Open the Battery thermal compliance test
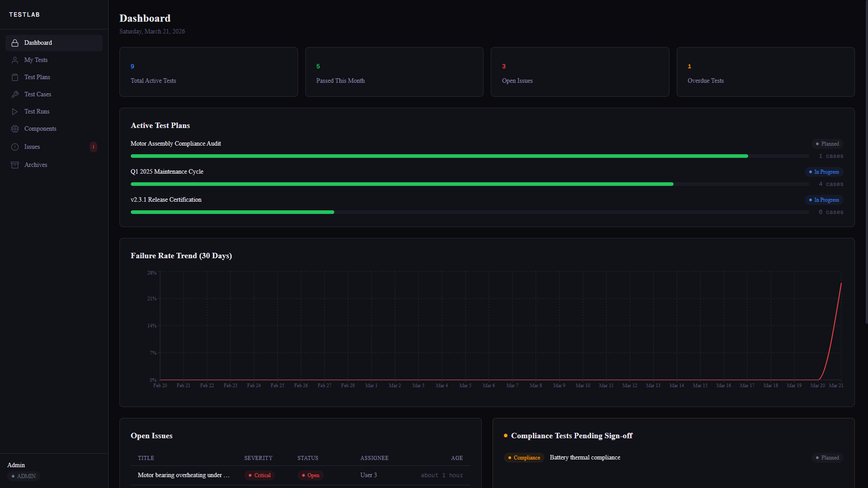This screenshot has width=868, height=488. 585,457
